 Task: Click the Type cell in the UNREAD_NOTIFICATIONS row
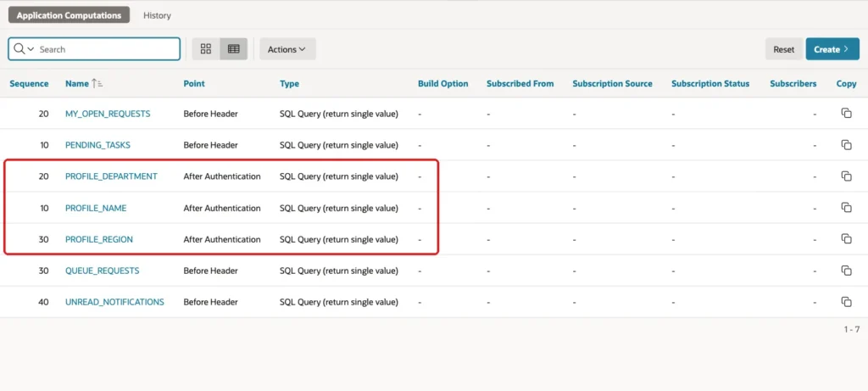pyautogui.click(x=339, y=302)
